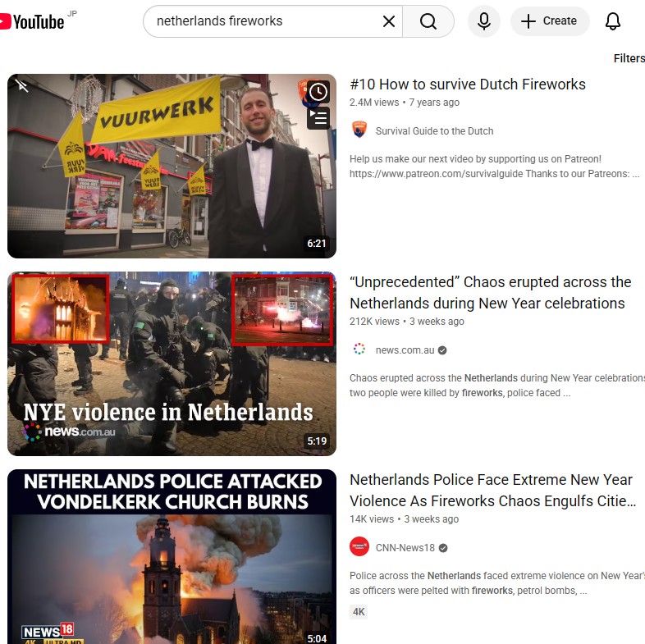This screenshot has width=645, height=644.
Task: Start voice search with the microphone icon
Action: [484, 21]
